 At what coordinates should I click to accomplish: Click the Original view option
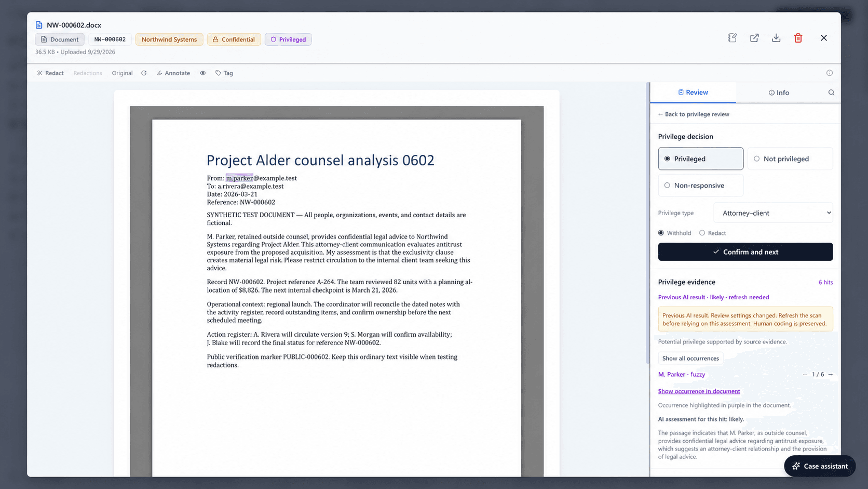point(122,73)
